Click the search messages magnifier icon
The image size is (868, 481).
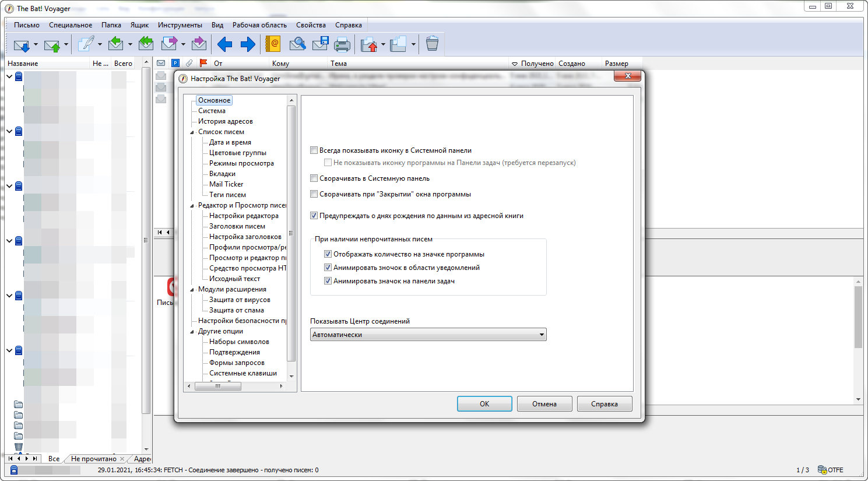tap(297, 44)
